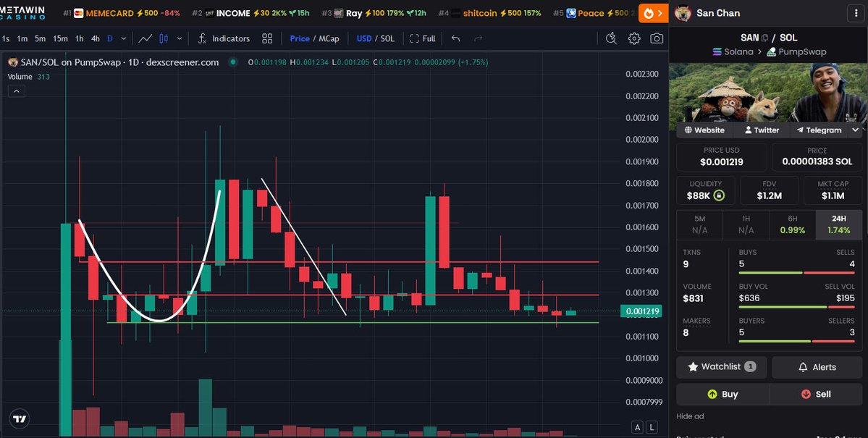Select the 5m timeframe
Viewport: 868px width, 438px height.
point(40,38)
